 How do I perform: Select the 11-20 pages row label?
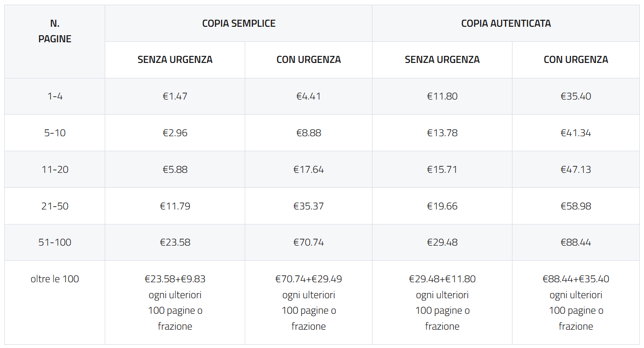[54, 170]
